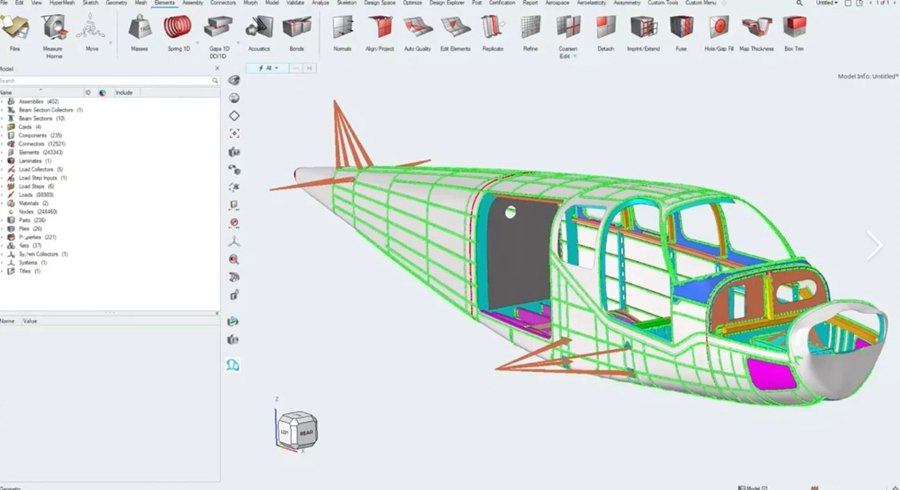Open the Connectors ribbon tab
The width and height of the screenshot is (900, 490).
[223, 3]
